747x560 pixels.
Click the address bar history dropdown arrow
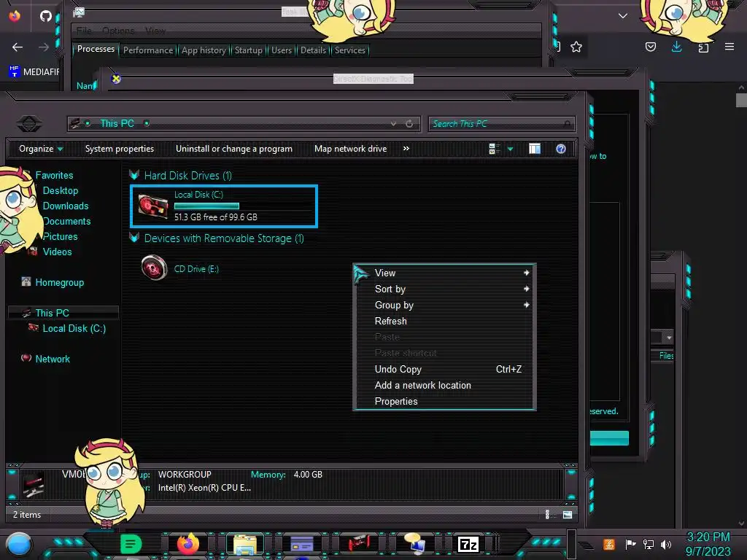point(393,124)
